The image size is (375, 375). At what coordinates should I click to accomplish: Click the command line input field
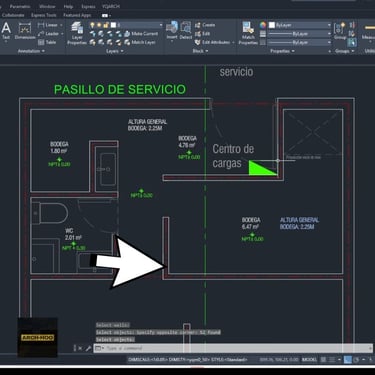(x=233, y=348)
